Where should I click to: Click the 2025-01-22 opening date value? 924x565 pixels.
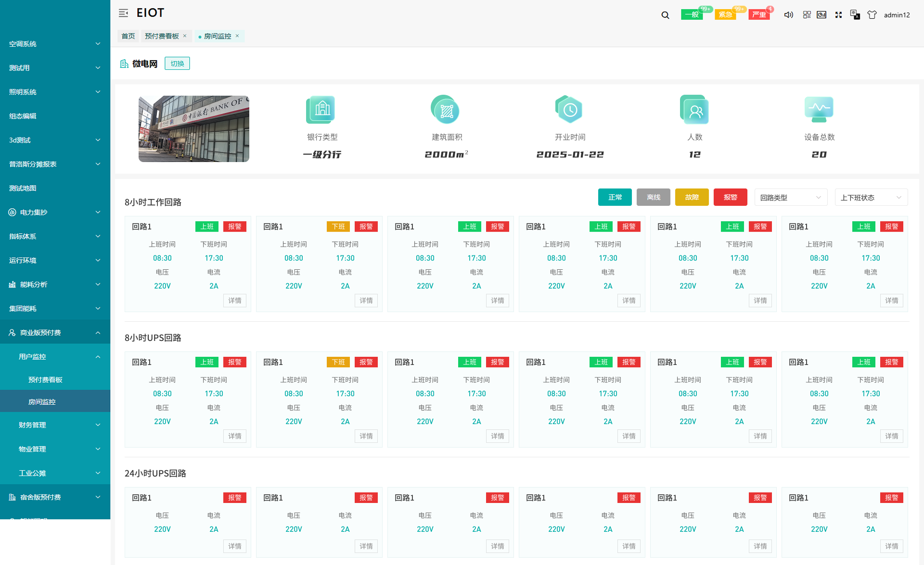pyautogui.click(x=570, y=154)
